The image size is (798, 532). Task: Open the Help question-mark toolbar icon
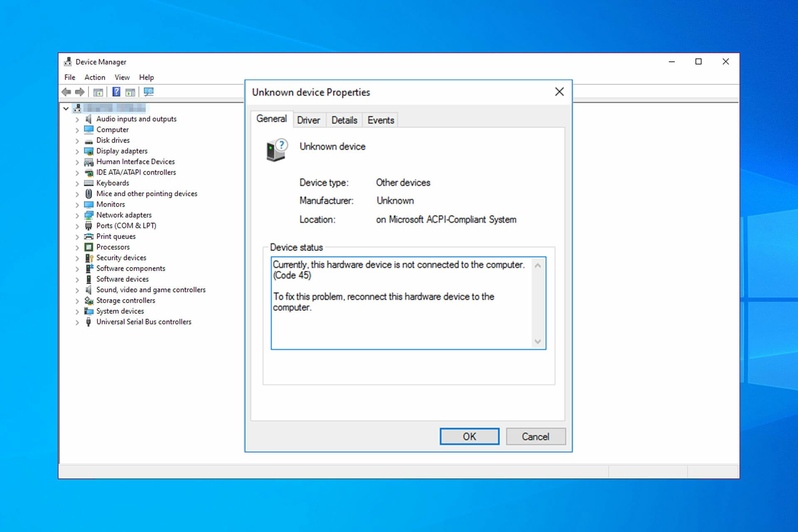click(116, 92)
